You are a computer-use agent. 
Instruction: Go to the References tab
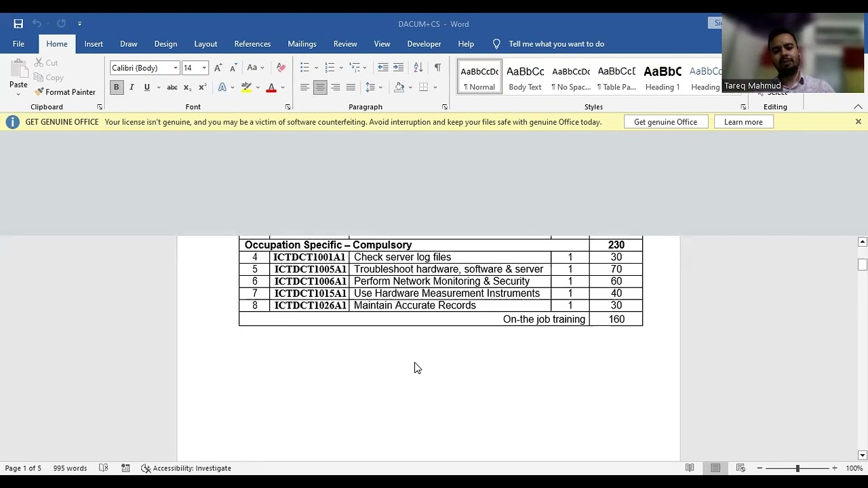click(x=252, y=44)
